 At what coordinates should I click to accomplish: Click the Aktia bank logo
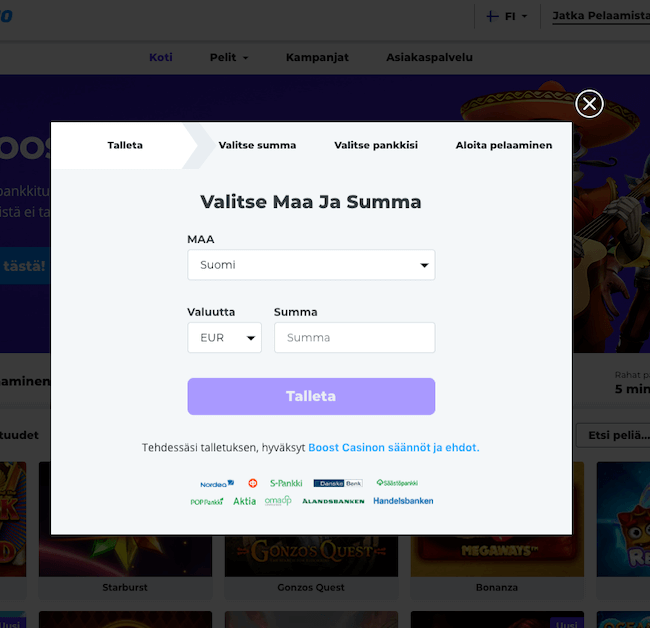[244, 501]
